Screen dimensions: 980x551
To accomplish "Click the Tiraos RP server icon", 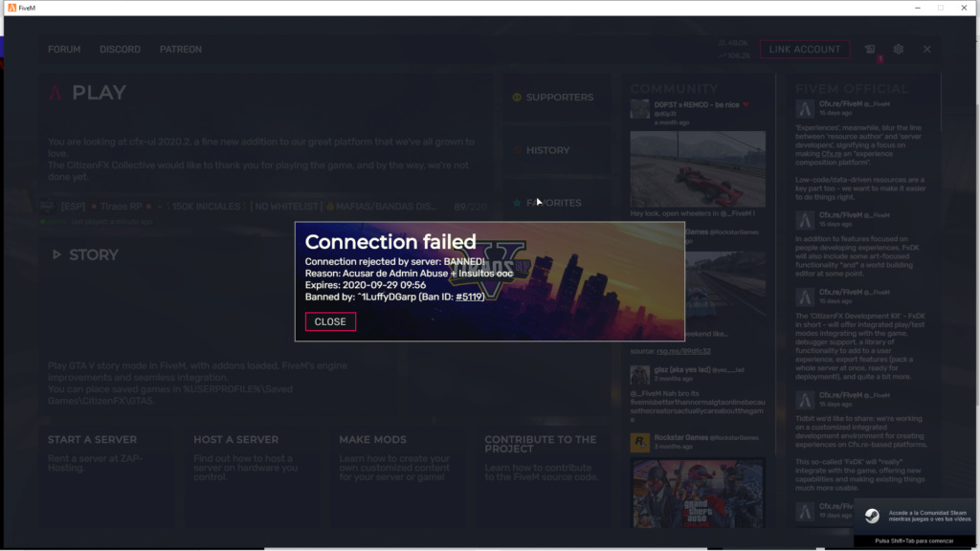I will point(47,207).
